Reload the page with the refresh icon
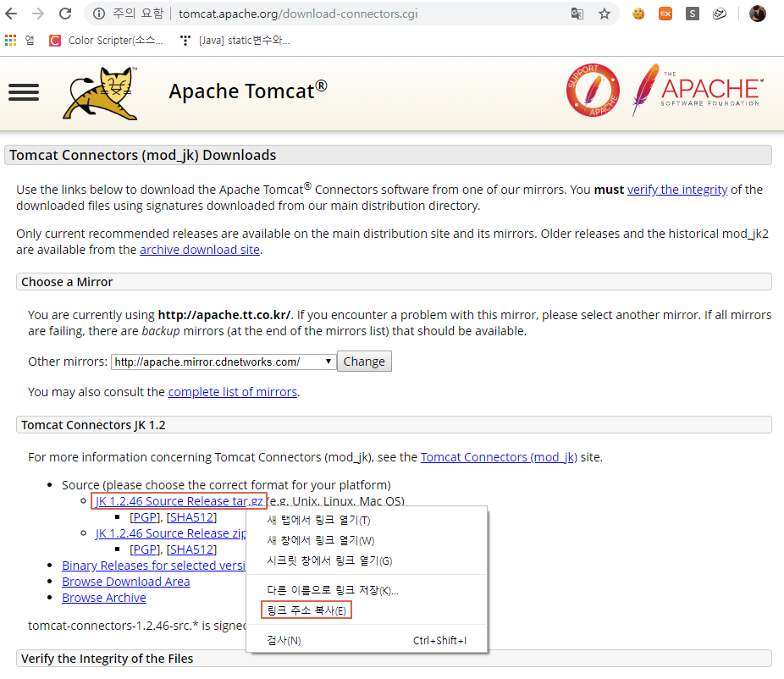This screenshot has height=679, width=784. click(65, 14)
